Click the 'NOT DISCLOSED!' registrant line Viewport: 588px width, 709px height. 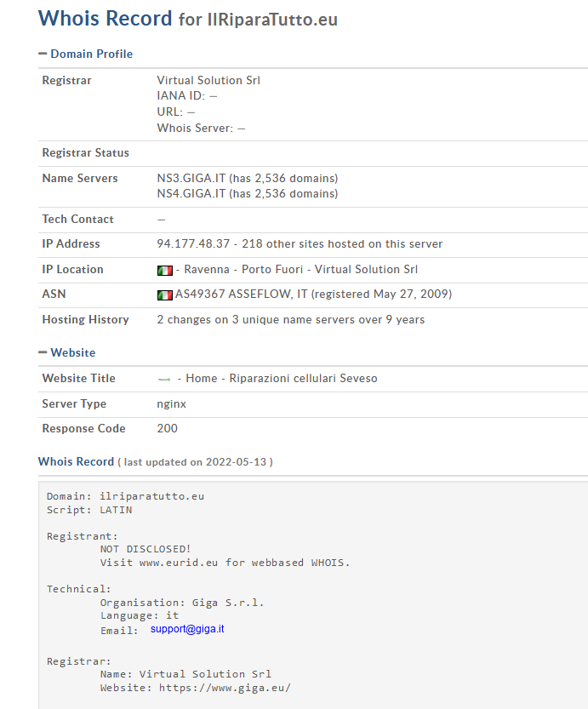(x=146, y=549)
